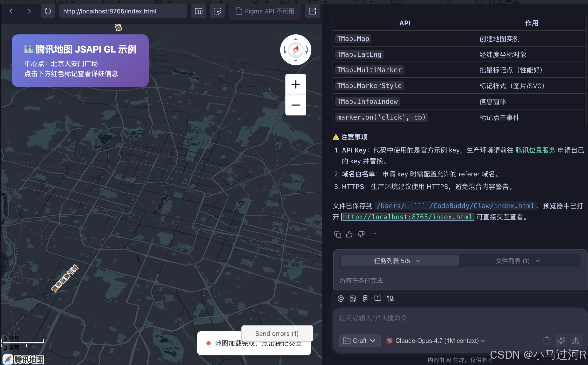Click the CodeBuddy/Claw/index.html file path
Viewport: 588px width, 365px height.
(x=455, y=206)
